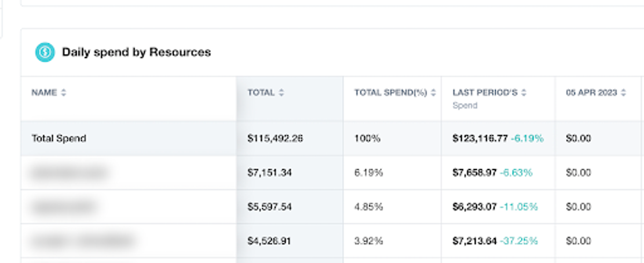Image resolution: width=644 pixels, height=263 pixels.
Task: Sort by TOTAL SPEND(%) column arrows
Action: (x=433, y=93)
